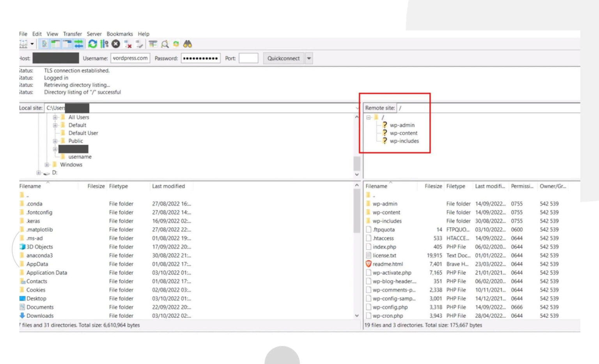Select wp-config.php in the remote file list
Viewport: 599px width, 364px height.
390,307
